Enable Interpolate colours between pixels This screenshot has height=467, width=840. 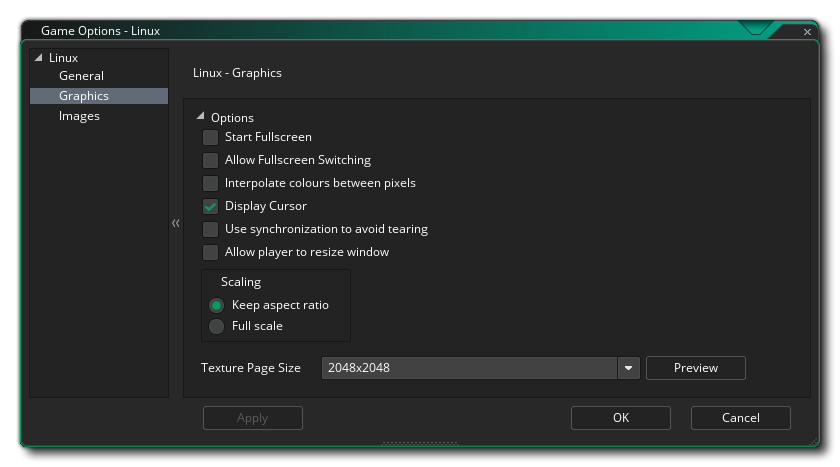point(210,183)
